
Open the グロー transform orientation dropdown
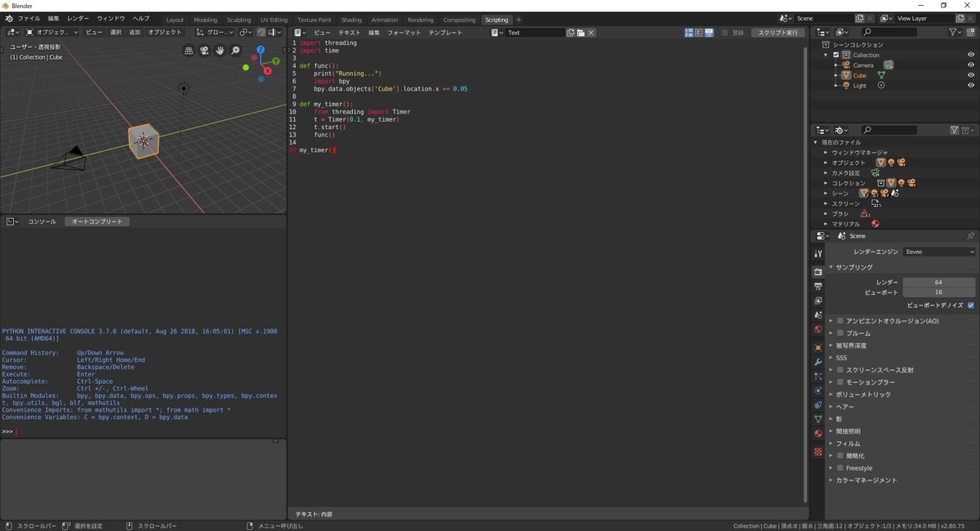(x=215, y=33)
